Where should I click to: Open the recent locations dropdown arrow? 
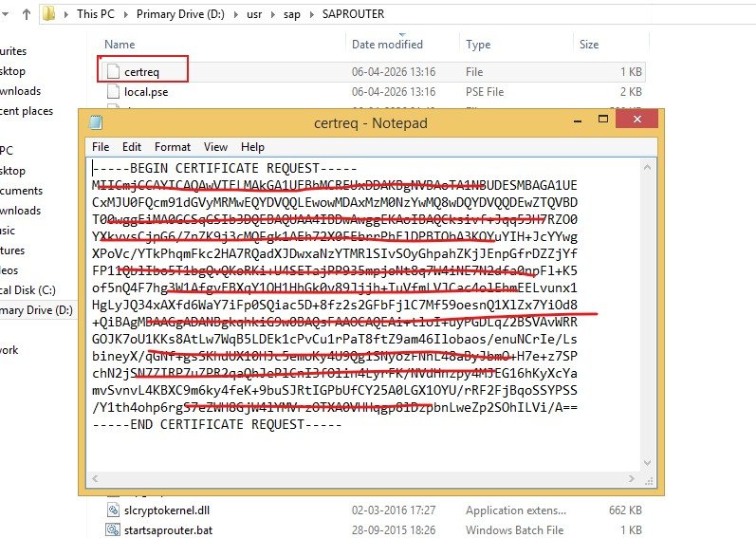(6, 14)
